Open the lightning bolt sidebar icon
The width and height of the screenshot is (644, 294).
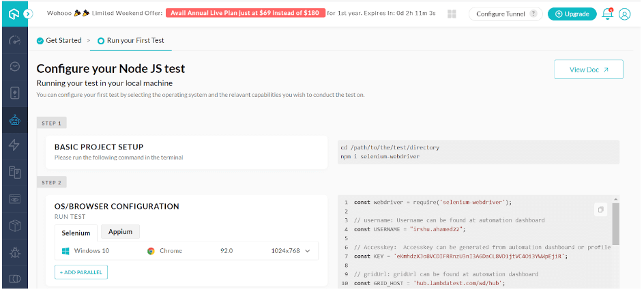point(14,145)
